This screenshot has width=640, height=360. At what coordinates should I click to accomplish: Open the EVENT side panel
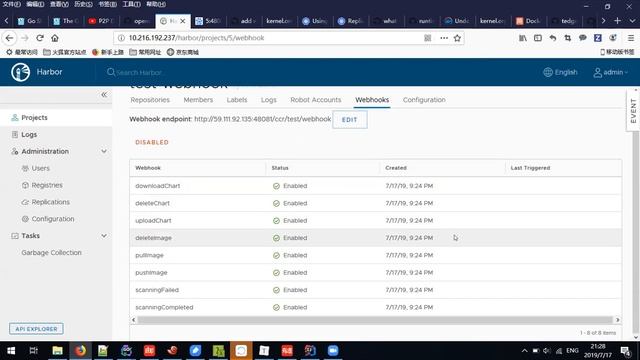tap(633, 111)
